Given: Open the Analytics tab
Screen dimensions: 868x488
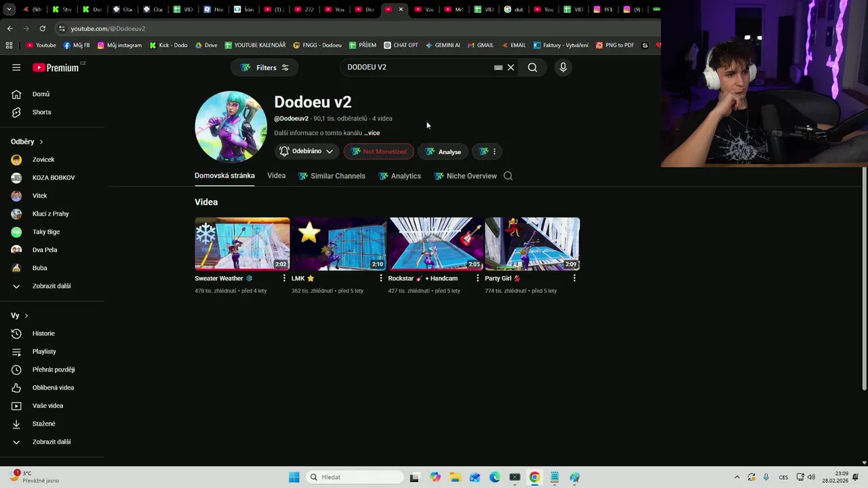Looking at the screenshot, I should click(x=400, y=176).
